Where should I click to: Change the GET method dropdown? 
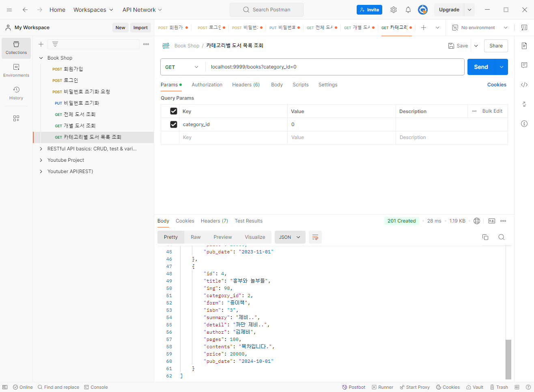(182, 67)
